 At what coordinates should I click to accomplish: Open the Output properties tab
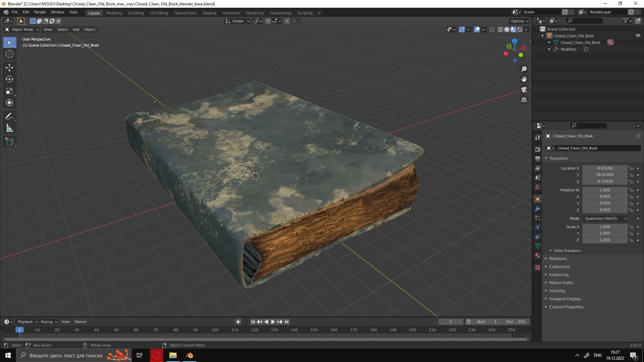(x=538, y=159)
